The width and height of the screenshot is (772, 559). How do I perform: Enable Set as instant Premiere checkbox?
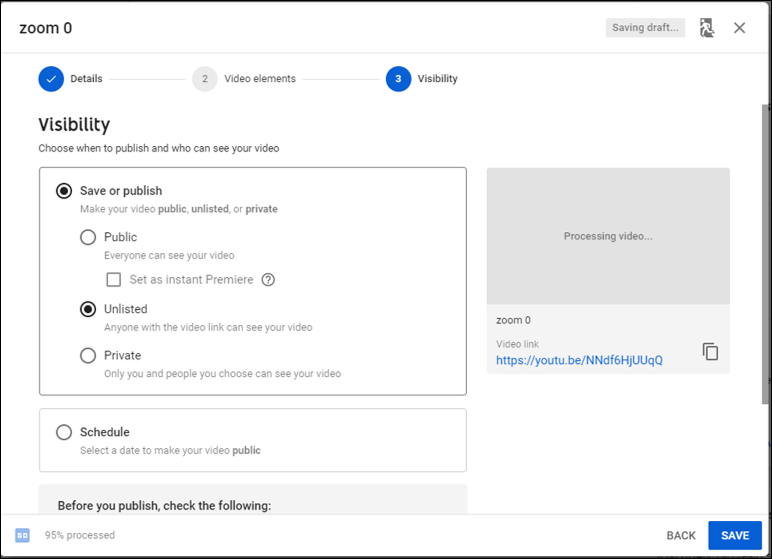pos(114,280)
